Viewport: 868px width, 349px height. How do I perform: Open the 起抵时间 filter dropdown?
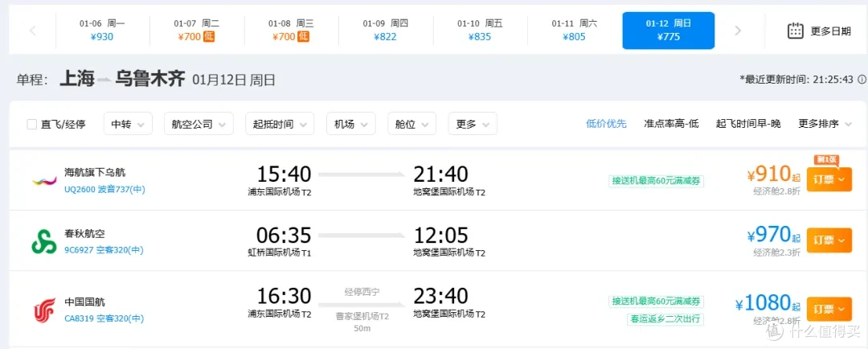point(280,124)
